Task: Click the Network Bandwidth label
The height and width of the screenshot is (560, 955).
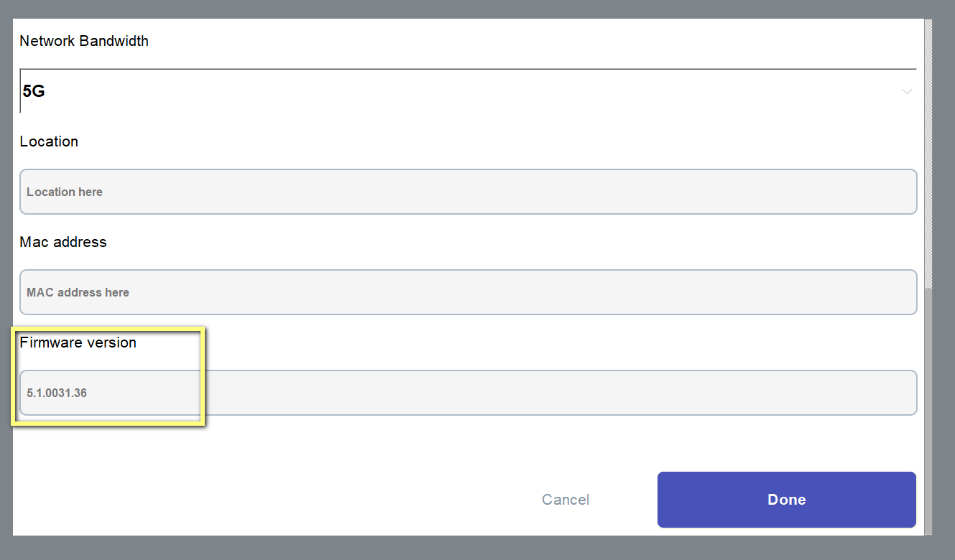Action: [84, 41]
